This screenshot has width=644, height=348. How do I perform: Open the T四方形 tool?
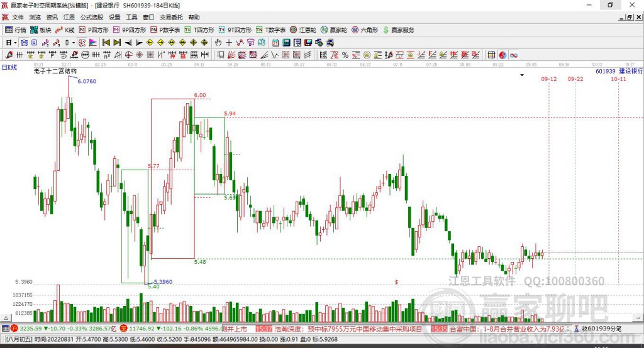point(199,30)
